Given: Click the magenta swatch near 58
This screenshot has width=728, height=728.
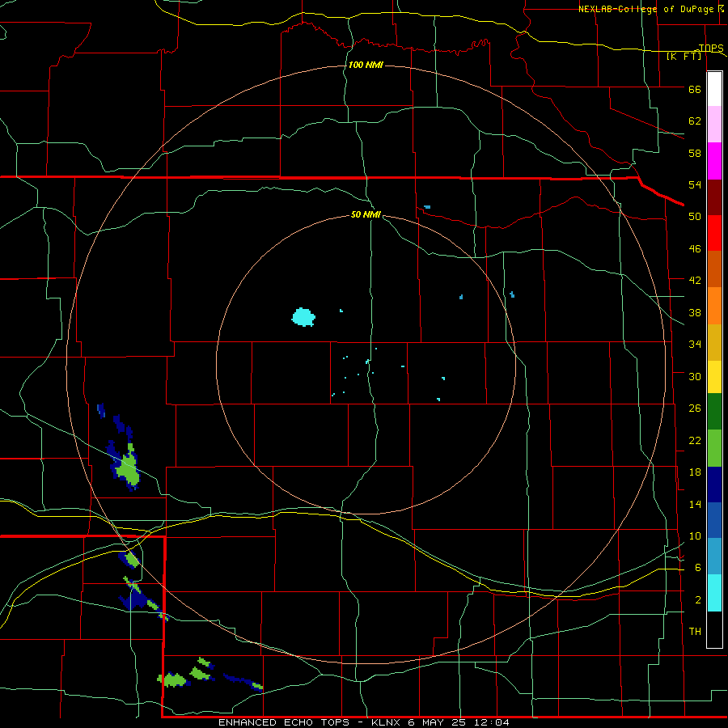Looking at the screenshot, I should pos(714,161).
